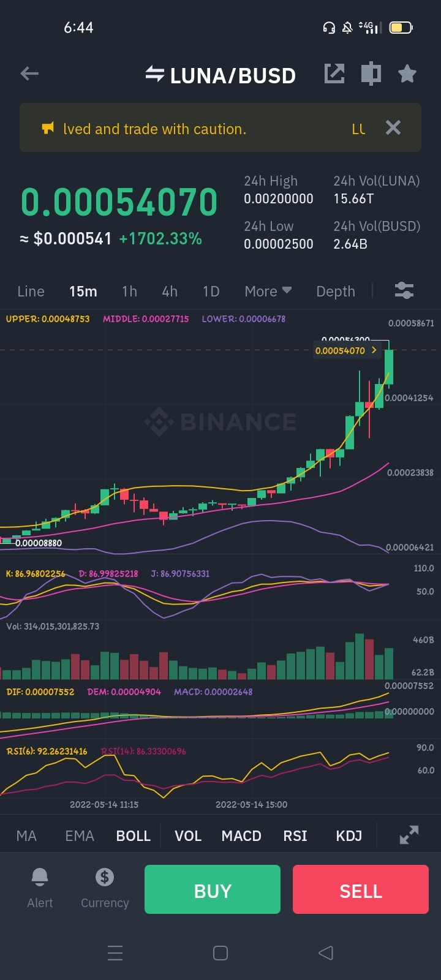Select the tallest green volume bar
The image size is (441, 980).
click(x=360, y=656)
